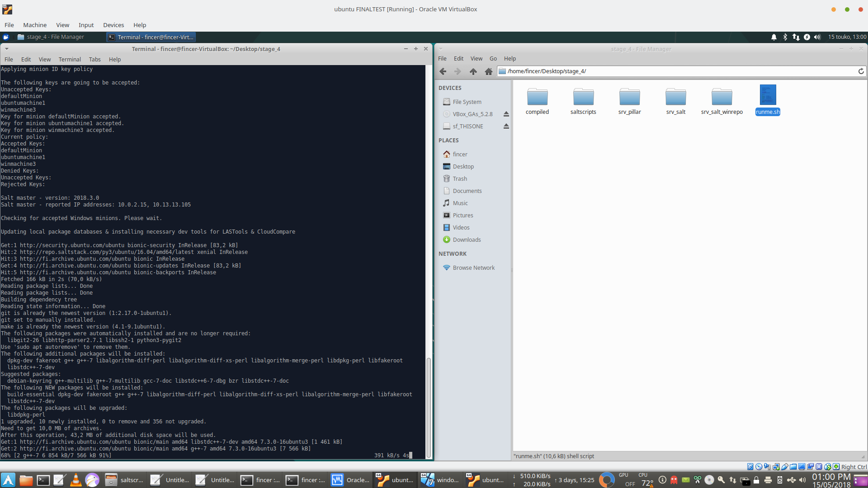Click the Back navigation button
This screenshot has height=488, width=868.
(x=443, y=71)
